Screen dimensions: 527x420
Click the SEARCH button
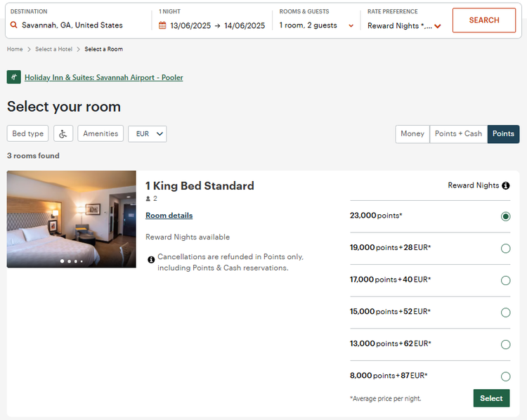(484, 20)
